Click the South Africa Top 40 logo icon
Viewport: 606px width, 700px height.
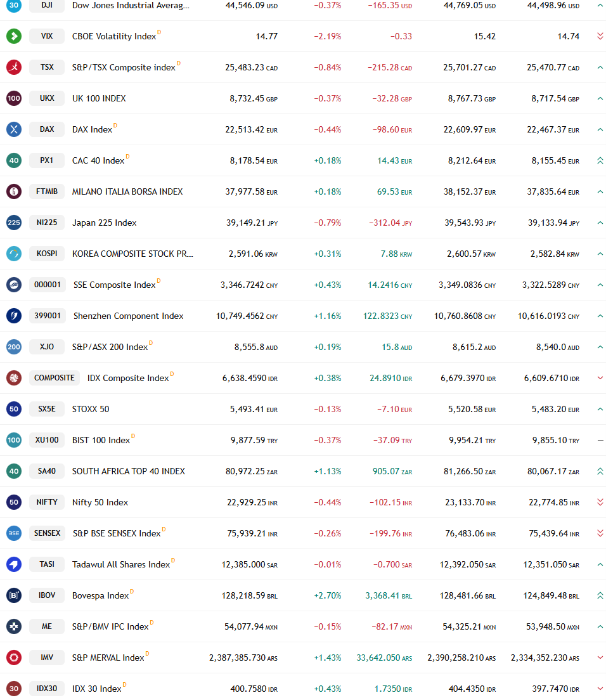14,471
